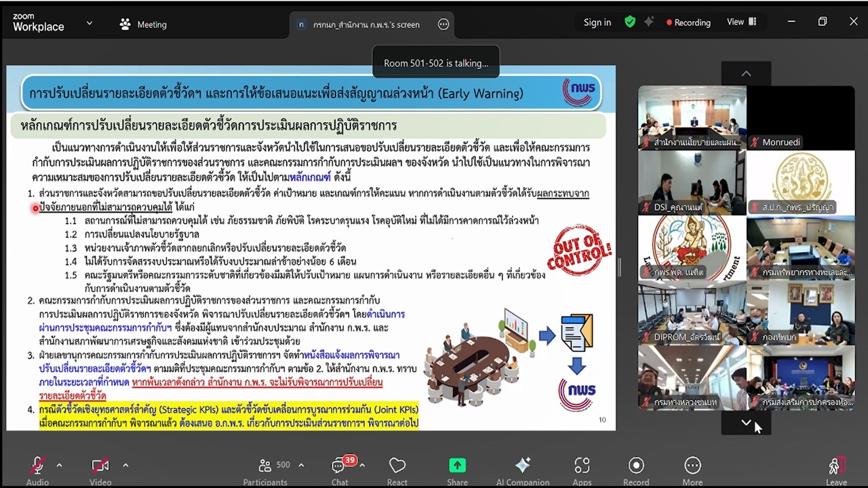
Task: Click the Sign in link
Action: coord(597,22)
